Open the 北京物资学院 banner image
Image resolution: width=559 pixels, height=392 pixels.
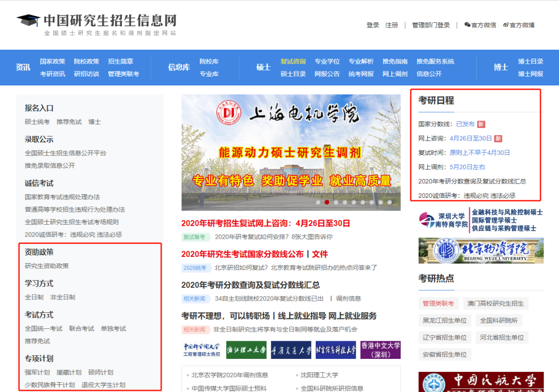[481, 251]
